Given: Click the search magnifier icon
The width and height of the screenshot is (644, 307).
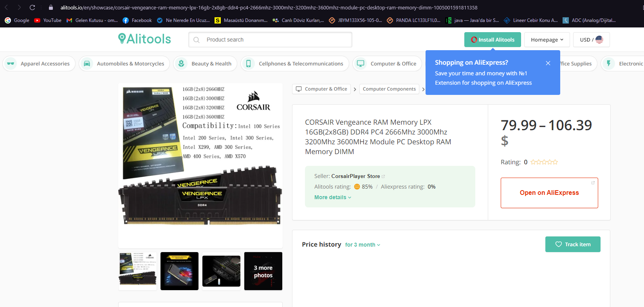Looking at the screenshot, I should [x=197, y=40].
